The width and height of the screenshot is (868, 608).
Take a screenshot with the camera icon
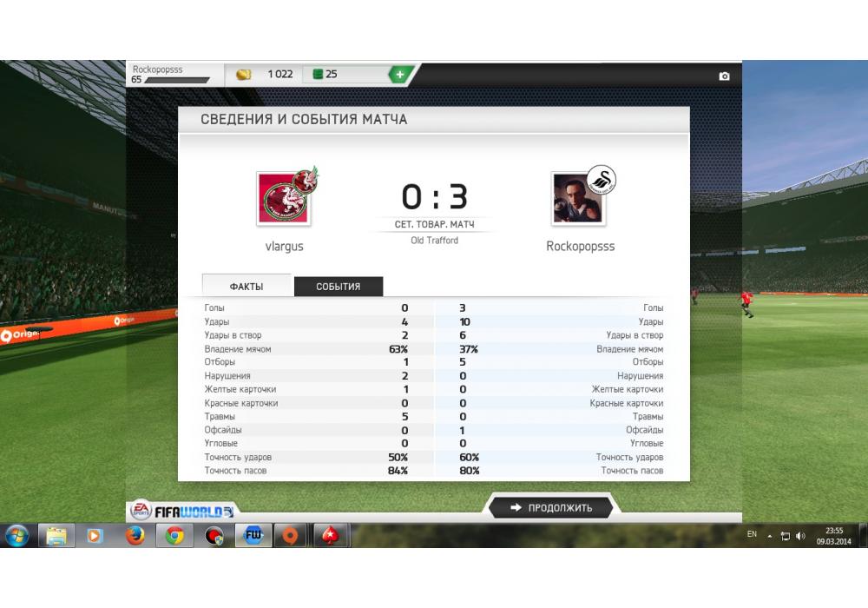[724, 76]
